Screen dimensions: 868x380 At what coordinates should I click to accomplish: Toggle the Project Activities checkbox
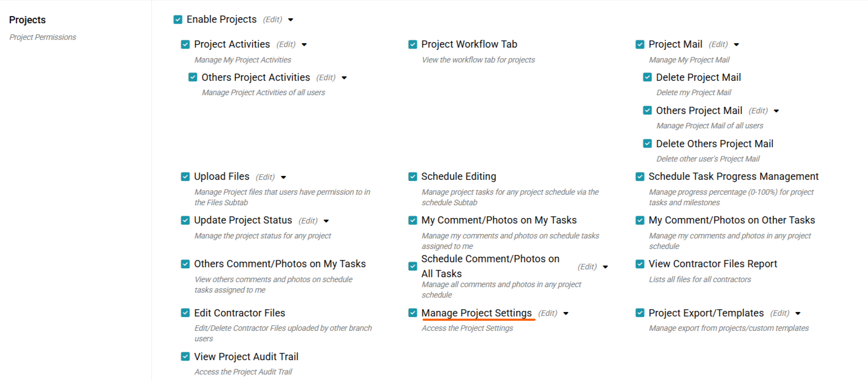tap(185, 44)
